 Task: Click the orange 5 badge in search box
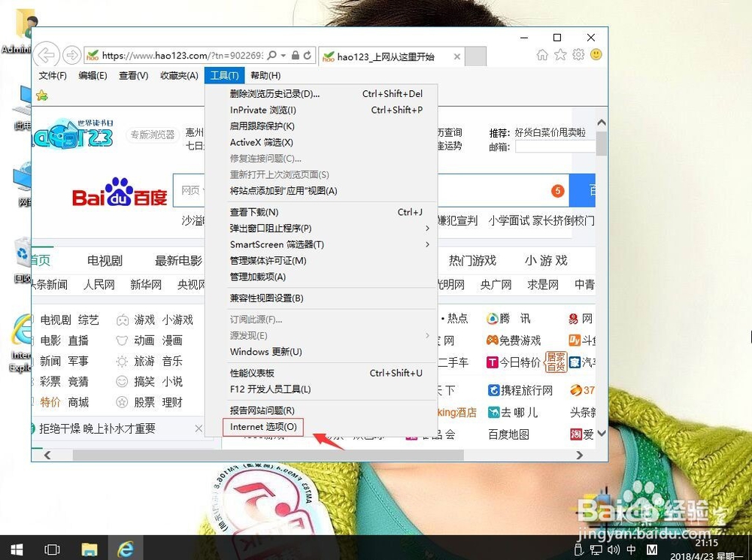[557, 191]
